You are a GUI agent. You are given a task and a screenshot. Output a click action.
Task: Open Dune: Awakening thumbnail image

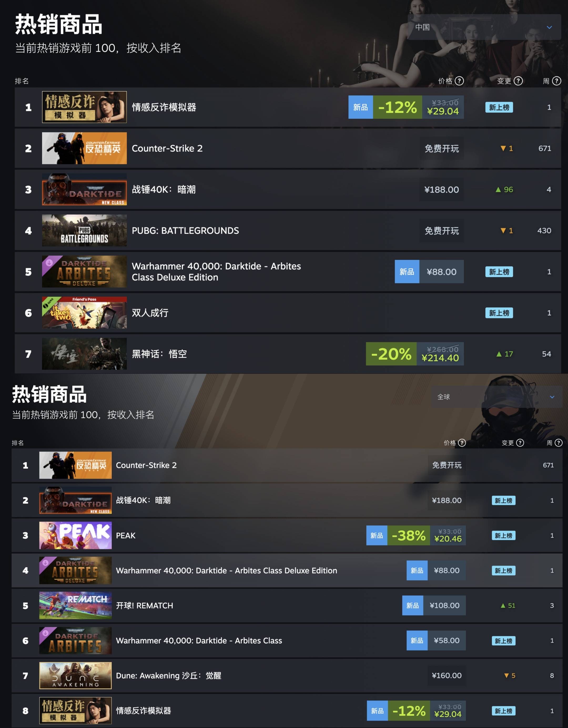(x=75, y=675)
